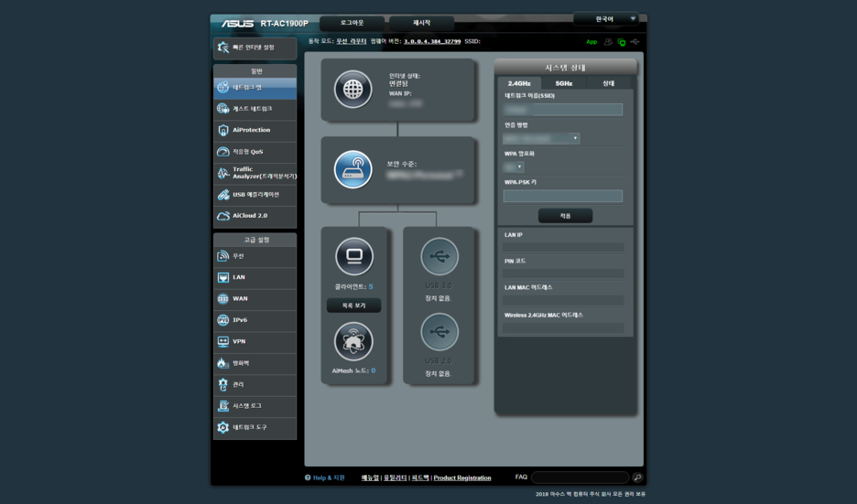Click the USB 2.0 device icon
This screenshot has height=504, width=857.
pyautogui.click(x=439, y=331)
